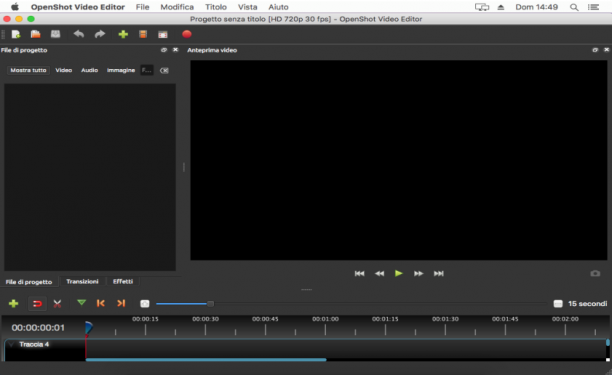Switch to the File di progetto tab
The height and width of the screenshot is (375, 612).
coord(29,282)
